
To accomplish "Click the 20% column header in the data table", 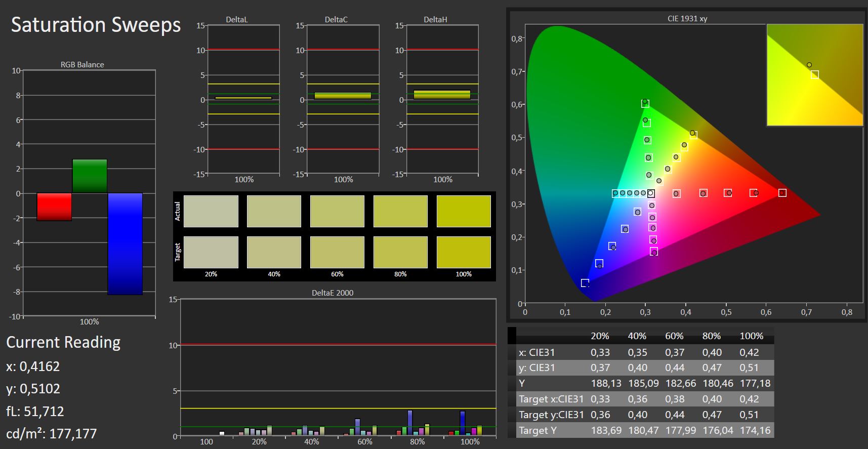I will tap(600, 336).
